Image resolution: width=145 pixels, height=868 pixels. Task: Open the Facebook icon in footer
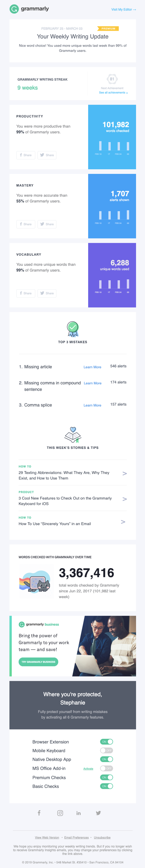pos(39,813)
